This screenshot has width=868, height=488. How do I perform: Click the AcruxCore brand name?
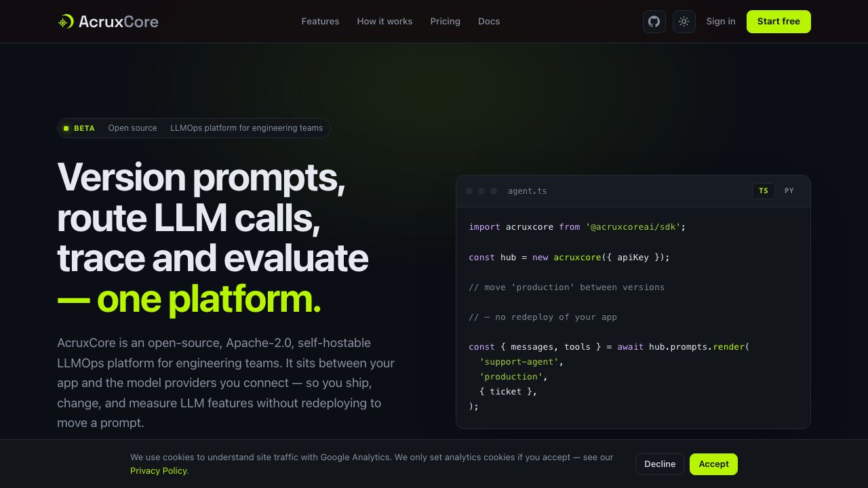coord(119,22)
